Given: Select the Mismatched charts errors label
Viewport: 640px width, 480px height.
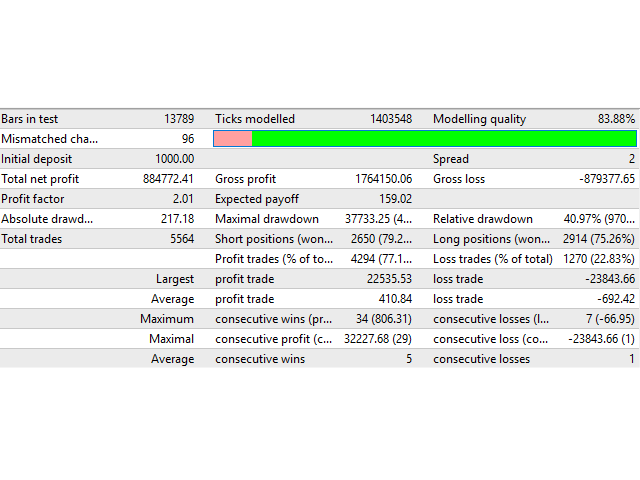Looking at the screenshot, I should 49,139.
